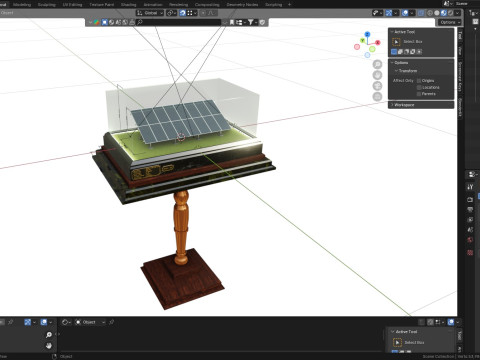Toggle viewport gizmos display
This screenshot has width=480, height=360.
click(x=389, y=13)
